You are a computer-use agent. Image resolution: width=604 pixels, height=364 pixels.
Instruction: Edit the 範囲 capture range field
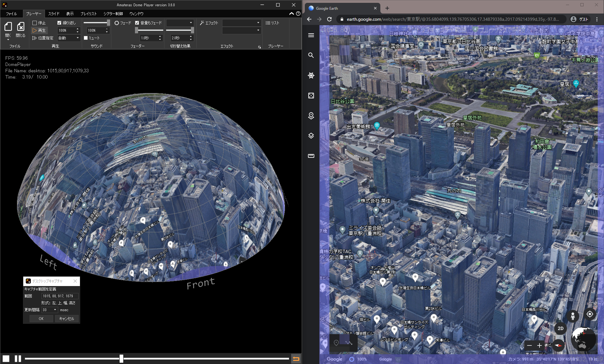[x=60, y=296]
